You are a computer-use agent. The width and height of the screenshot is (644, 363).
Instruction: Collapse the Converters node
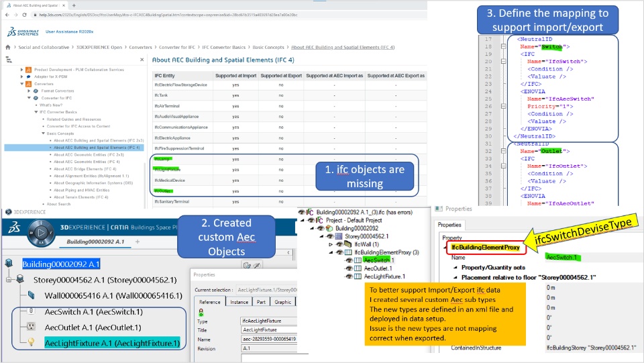tap(21, 84)
